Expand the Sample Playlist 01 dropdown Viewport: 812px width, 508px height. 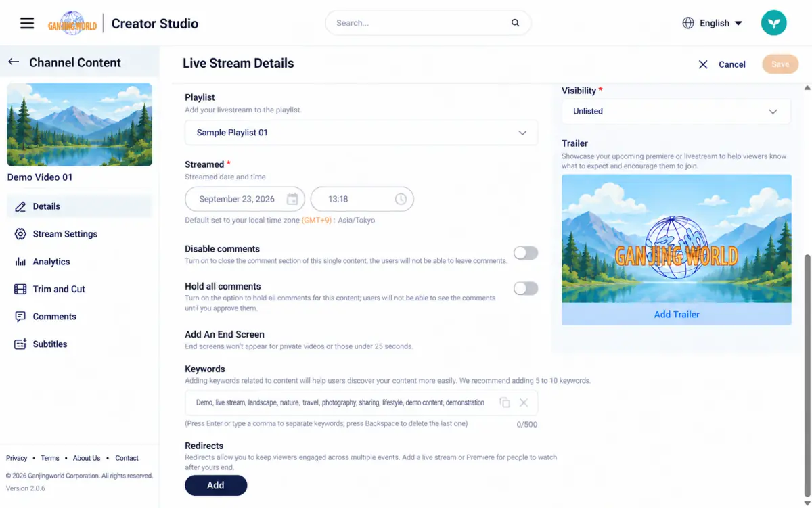click(x=361, y=133)
